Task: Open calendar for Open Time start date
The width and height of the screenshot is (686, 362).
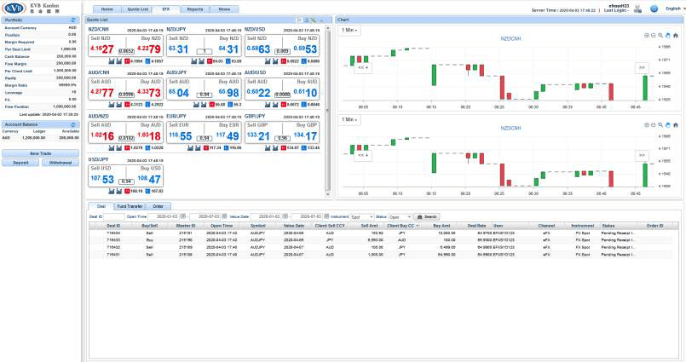Action: [x=183, y=217]
